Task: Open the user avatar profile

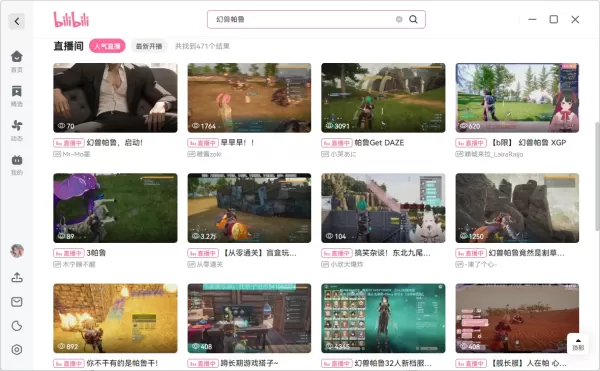Action: pos(17,251)
